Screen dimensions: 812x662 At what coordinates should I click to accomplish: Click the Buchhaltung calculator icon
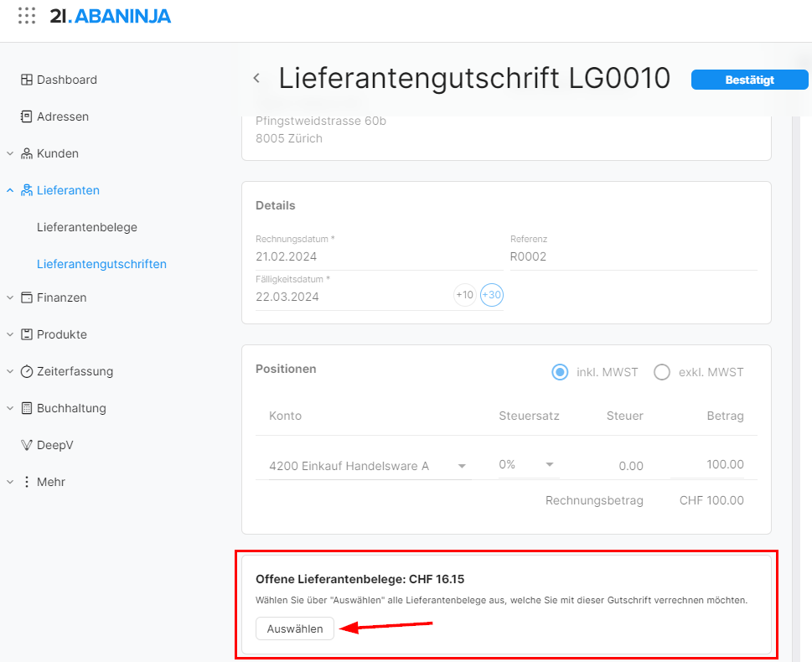point(27,408)
